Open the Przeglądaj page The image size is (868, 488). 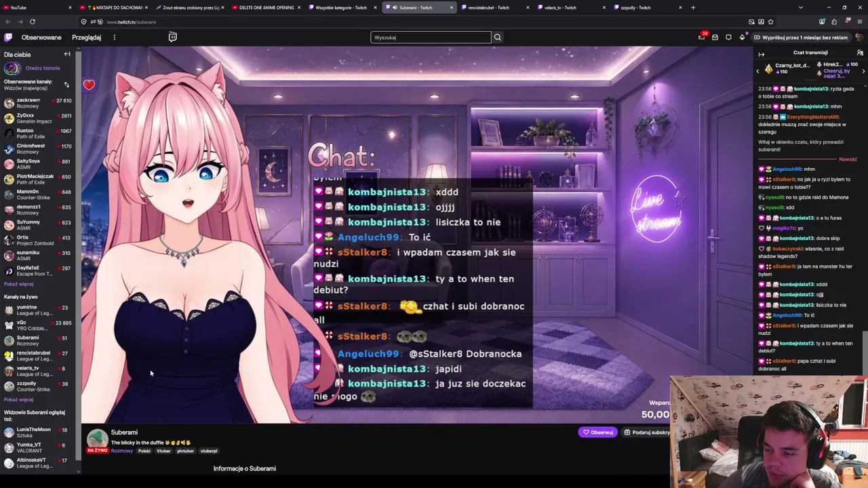click(x=86, y=37)
